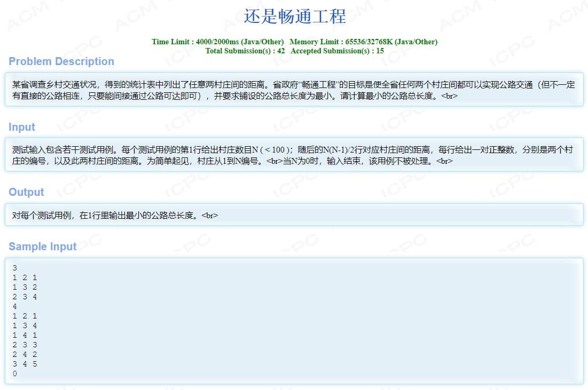Screen dimensions: 588x390
Task: Click the sample input line 1 3 2
Action: [25, 287]
